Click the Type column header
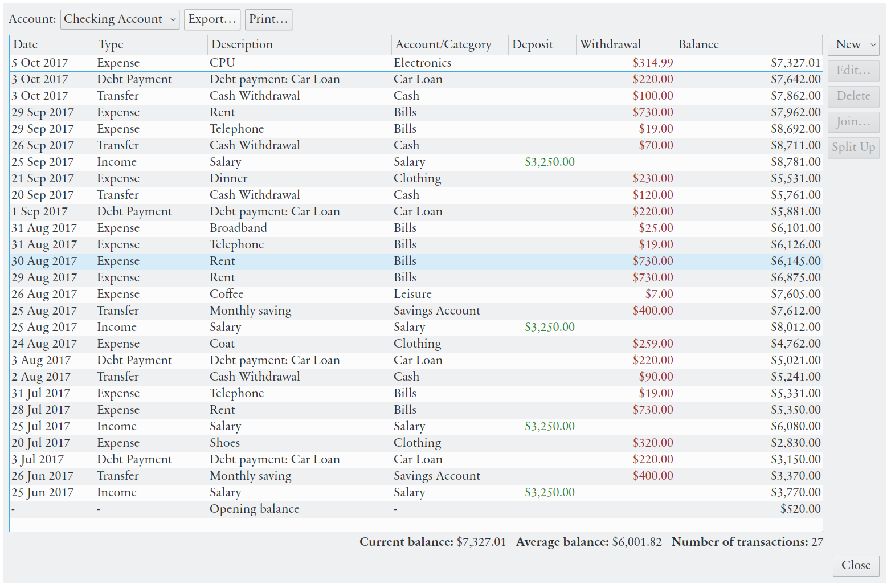 point(151,45)
